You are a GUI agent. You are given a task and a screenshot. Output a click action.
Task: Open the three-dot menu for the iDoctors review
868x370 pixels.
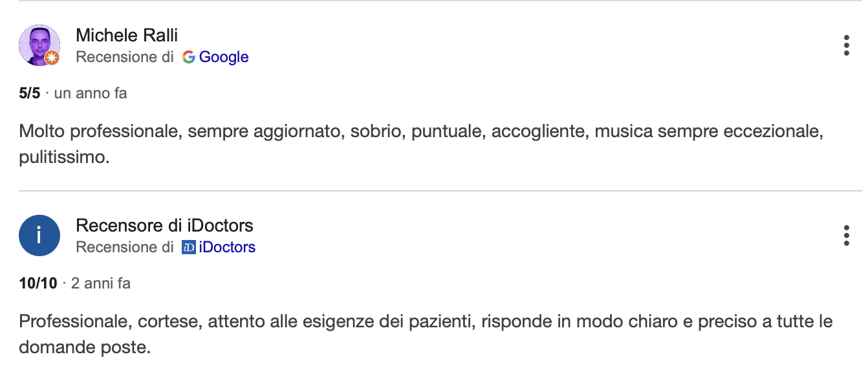click(x=846, y=235)
